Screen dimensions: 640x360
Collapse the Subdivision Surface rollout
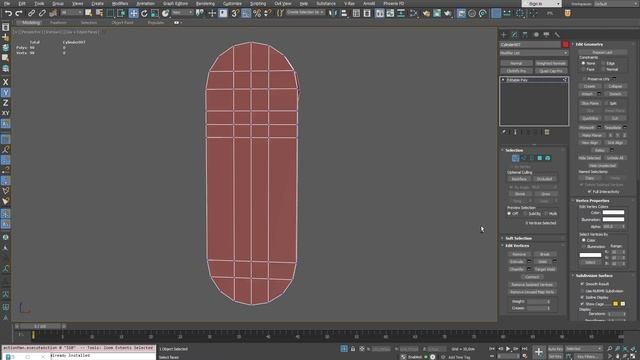pos(594,276)
